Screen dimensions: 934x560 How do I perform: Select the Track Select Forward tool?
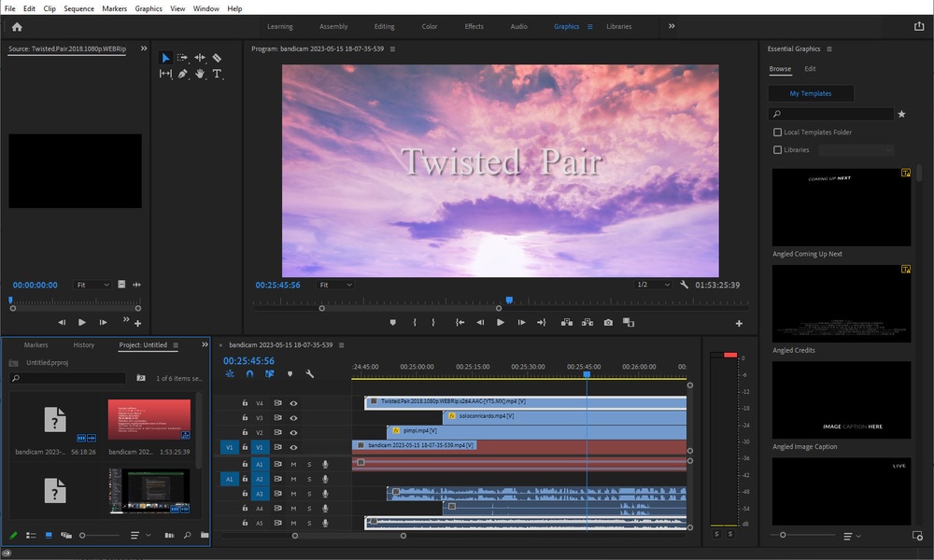[182, 58]
